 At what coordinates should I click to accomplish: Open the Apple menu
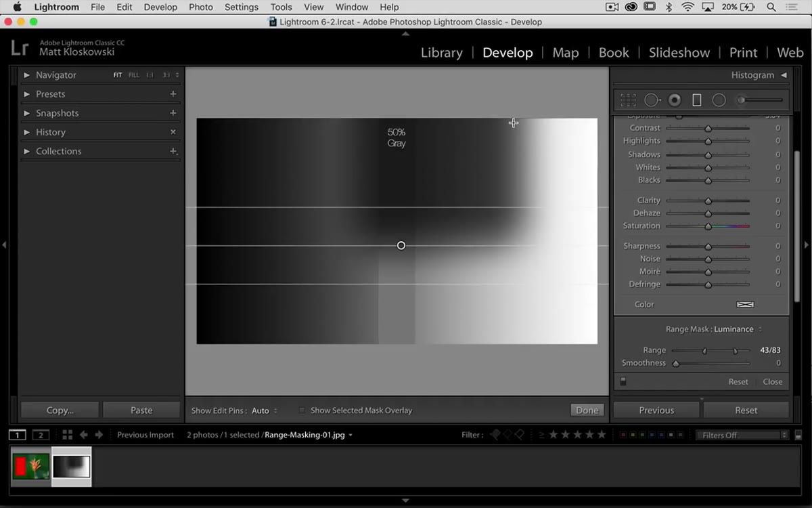coord(18,7)
